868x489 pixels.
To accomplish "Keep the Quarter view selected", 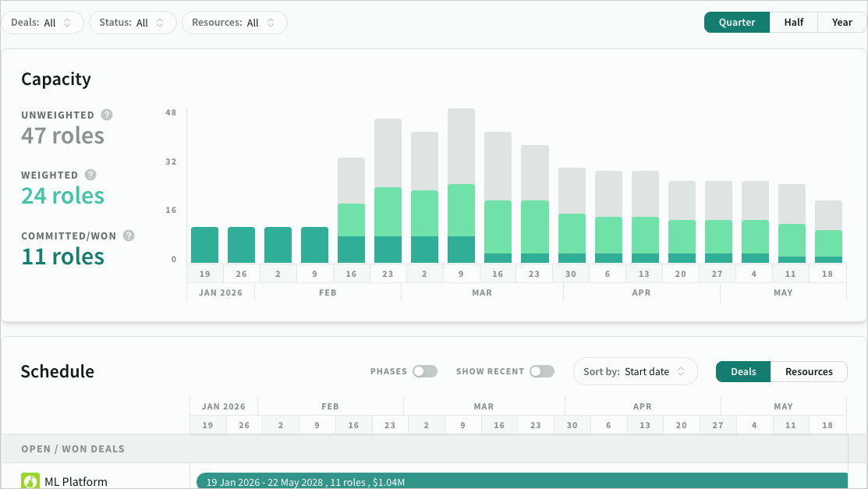I will [736, 22].
